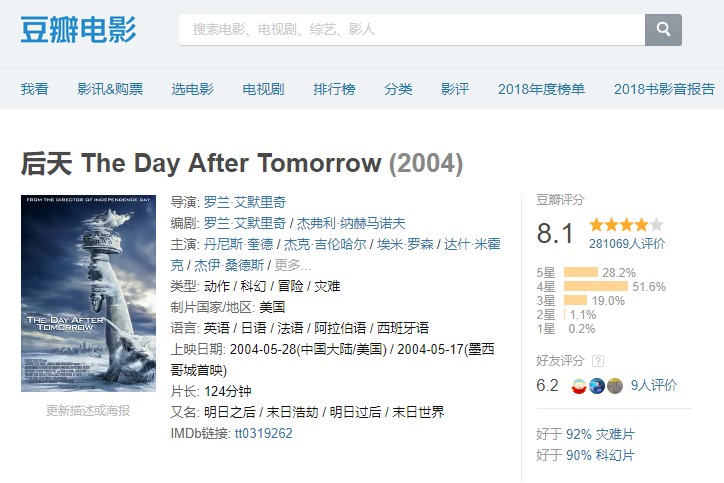Click the 5星 rating bar
The width and height of the screenshot is (724, 483).
click(x=581, y=272)
